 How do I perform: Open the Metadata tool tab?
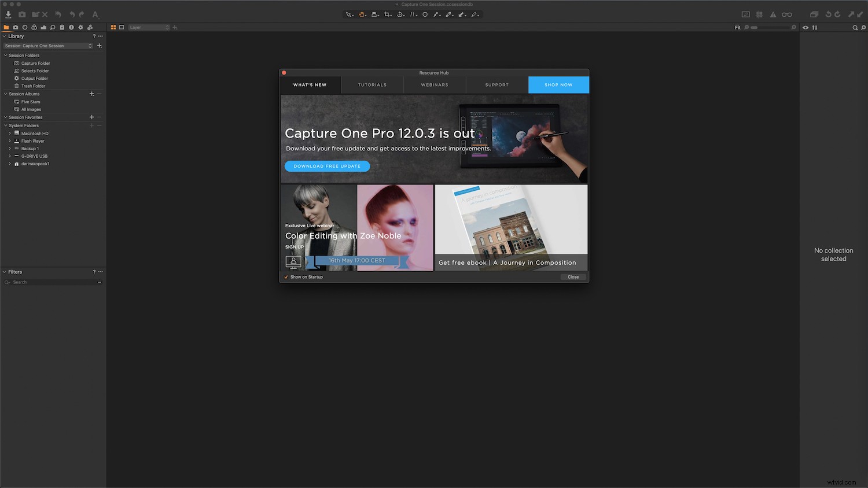click(x=71, y=27)
